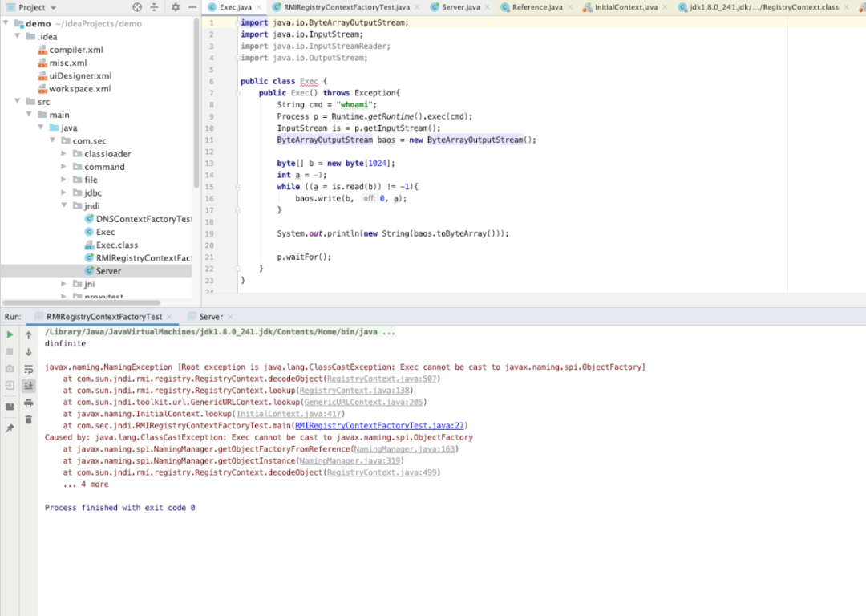Open NamingManager.java:319 stack link

350,460
